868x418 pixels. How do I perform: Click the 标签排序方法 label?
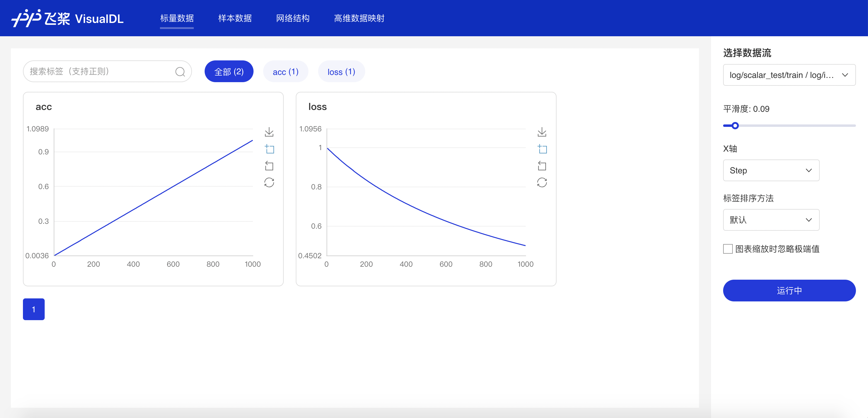(748, 198)
